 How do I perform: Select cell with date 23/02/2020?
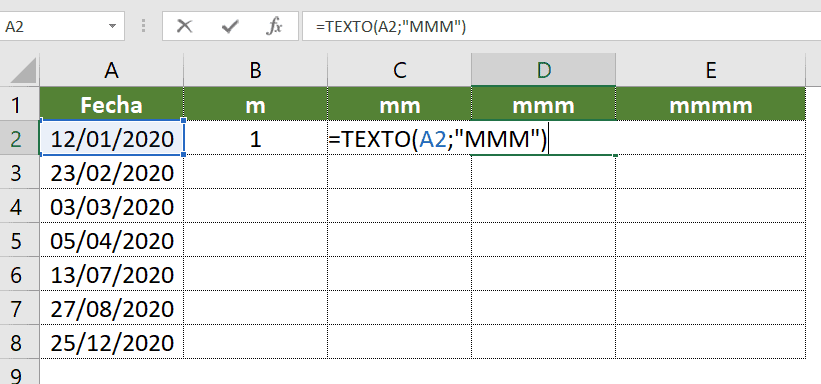coord(112,172)
